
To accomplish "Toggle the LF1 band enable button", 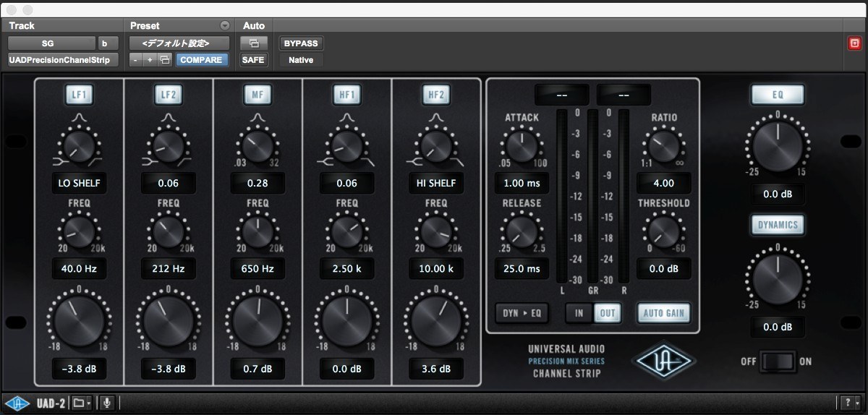I will 80,94.
